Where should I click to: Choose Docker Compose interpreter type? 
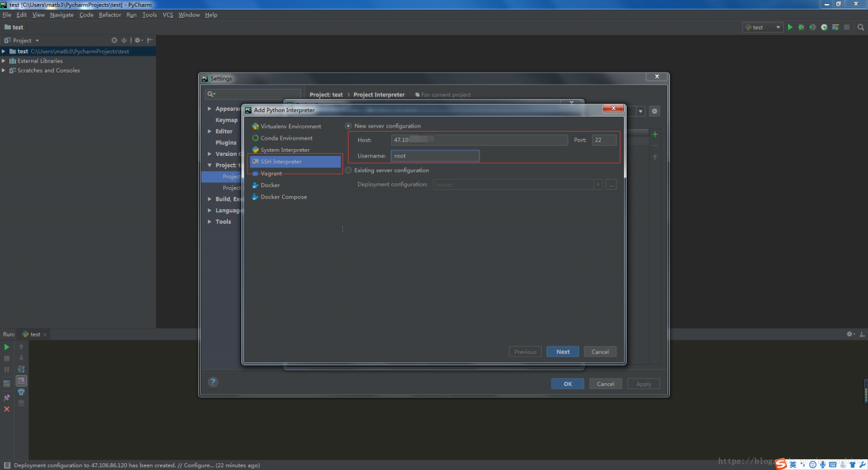pyautogui.click(x=283, y=197)
